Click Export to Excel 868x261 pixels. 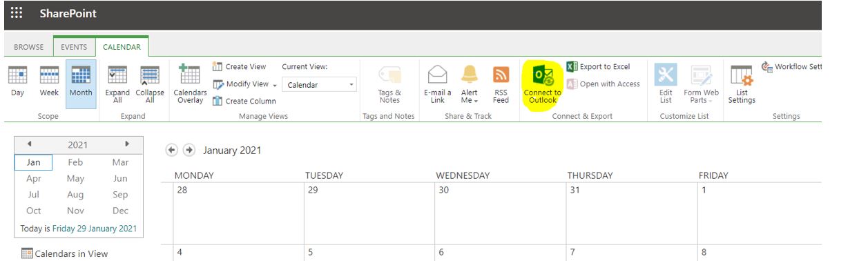click(598, 67)
